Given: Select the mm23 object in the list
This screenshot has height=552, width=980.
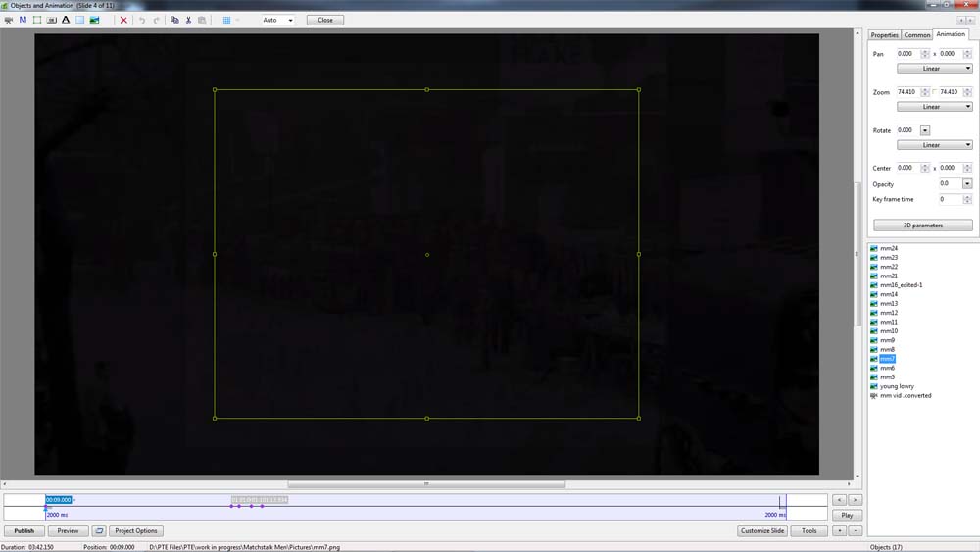Looking at the screenshot, I should [x=889, y=258].
